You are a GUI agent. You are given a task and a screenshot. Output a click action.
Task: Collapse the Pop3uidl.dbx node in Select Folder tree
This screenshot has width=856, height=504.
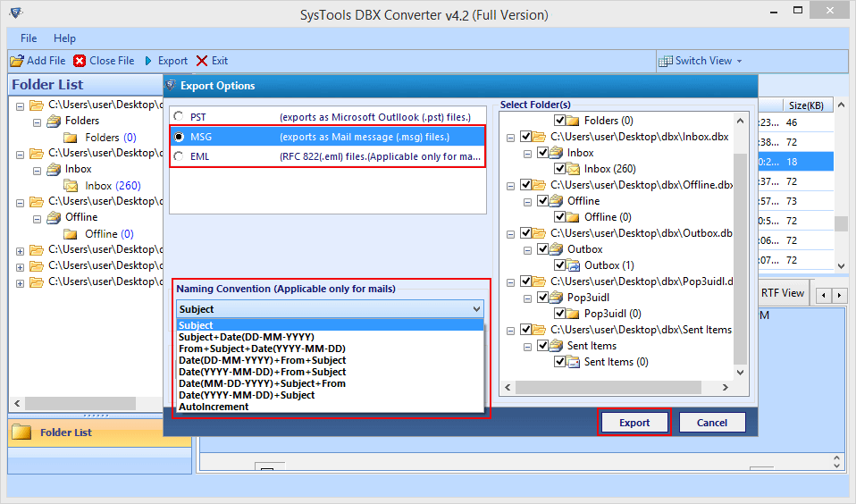tap(510, 283)
